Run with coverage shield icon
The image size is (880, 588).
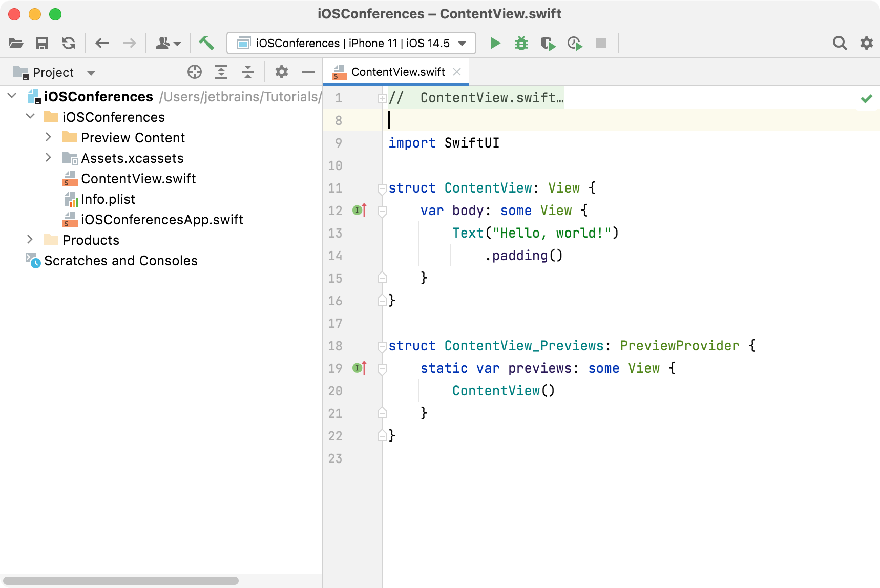point(548,43)
